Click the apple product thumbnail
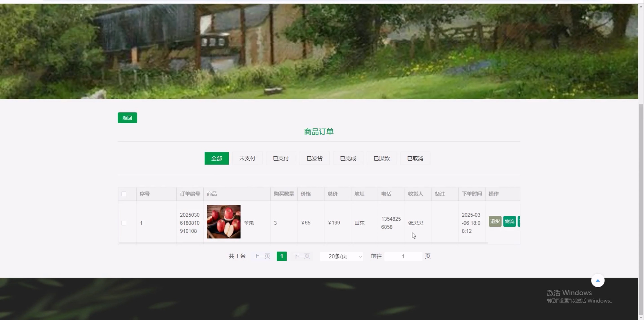Image resolution: width=644 pixels, height=320 pixels. tap(223, 222)
